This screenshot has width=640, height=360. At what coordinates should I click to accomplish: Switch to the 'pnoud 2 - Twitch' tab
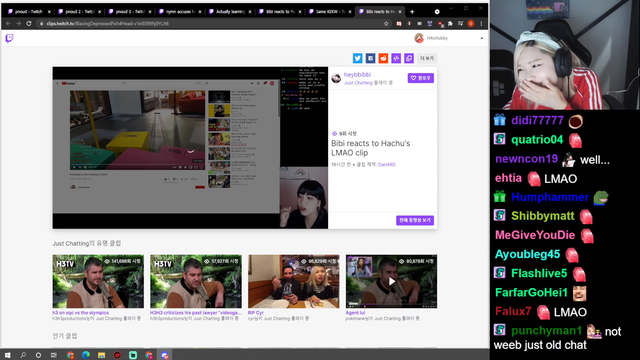point(78,12)
